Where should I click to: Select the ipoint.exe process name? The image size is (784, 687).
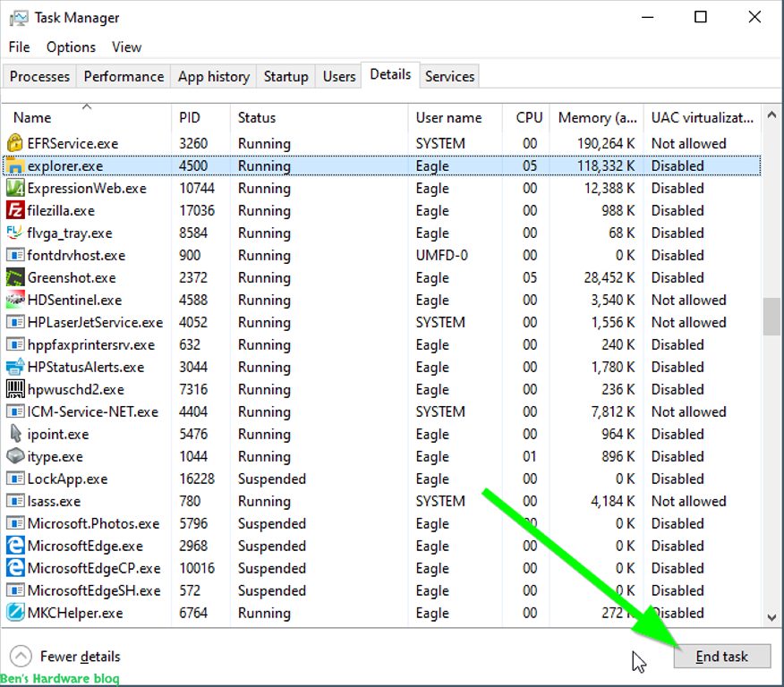click(x=58, y=434)
